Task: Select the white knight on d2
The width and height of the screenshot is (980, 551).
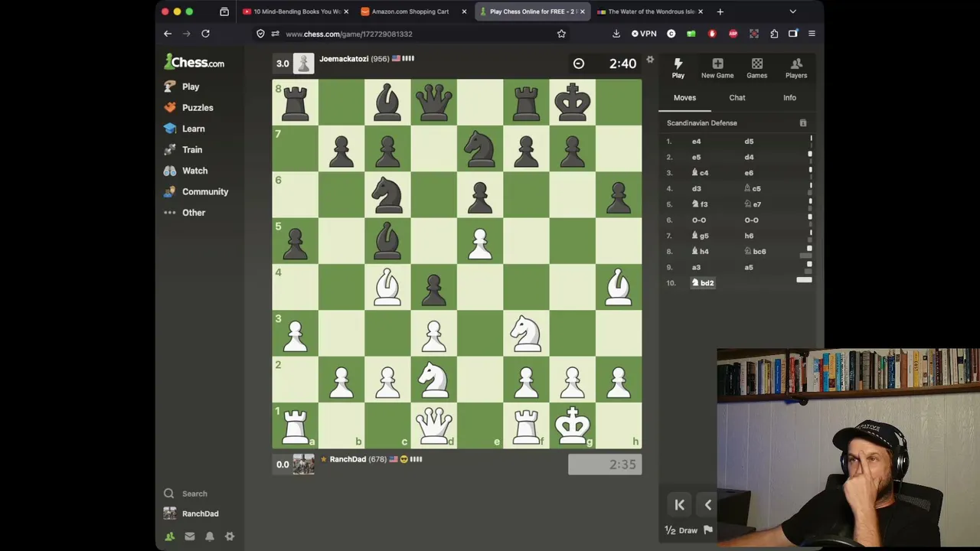Action: (434, 379)
